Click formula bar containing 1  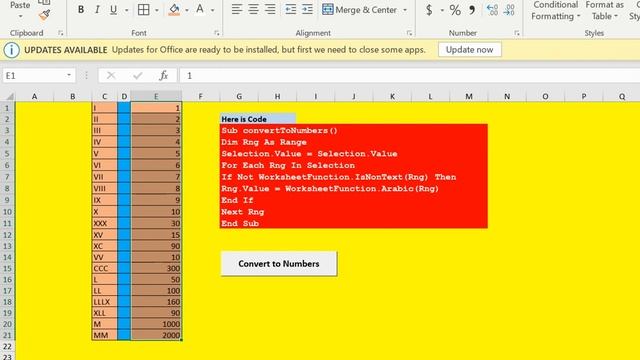[410, 76]
